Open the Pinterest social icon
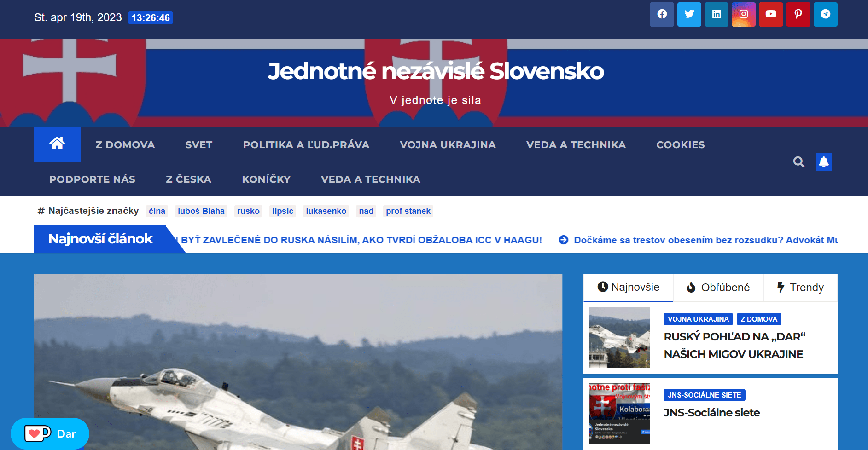The height and width of the screenshot is (450, 868). click(798, 14)
